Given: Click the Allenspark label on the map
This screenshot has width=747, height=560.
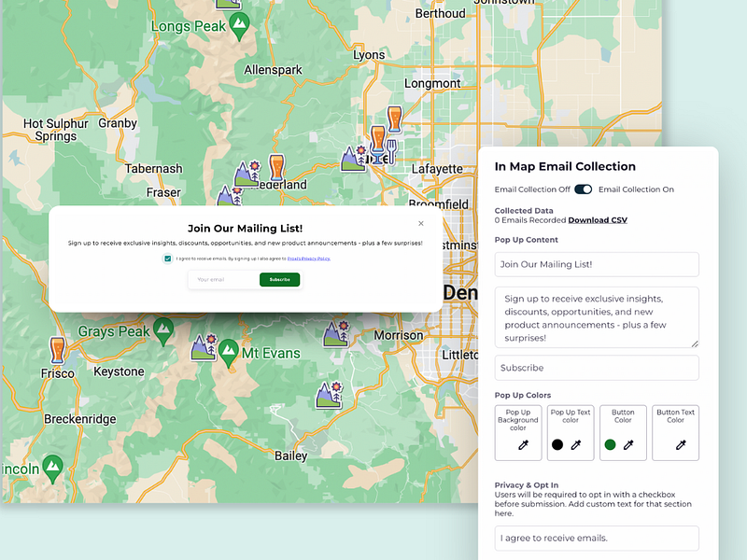Looking at the screenshot, I should pos(273,70).
